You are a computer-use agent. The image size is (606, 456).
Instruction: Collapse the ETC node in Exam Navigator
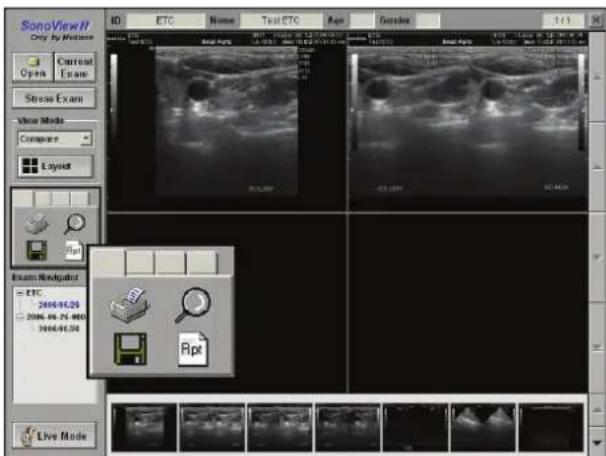click(20, 293)
